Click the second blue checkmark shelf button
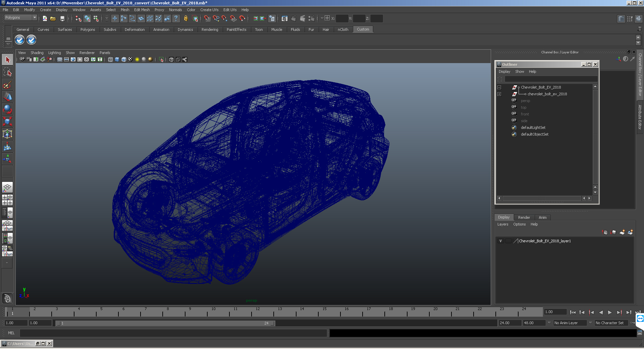This screenshot has width=644, height=349. (31, 40)
